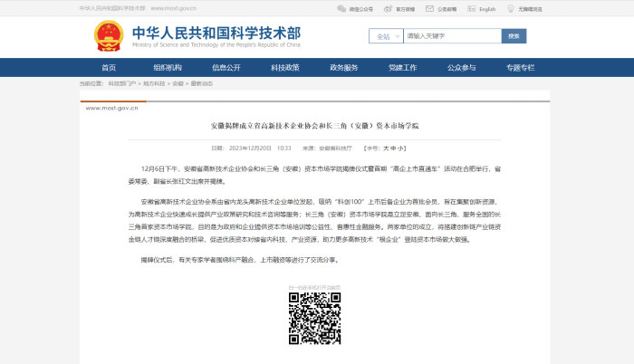The height and width of the screenshot is (364, 634).
Task: Click the 搜索 search button
Action: point(514,36)
